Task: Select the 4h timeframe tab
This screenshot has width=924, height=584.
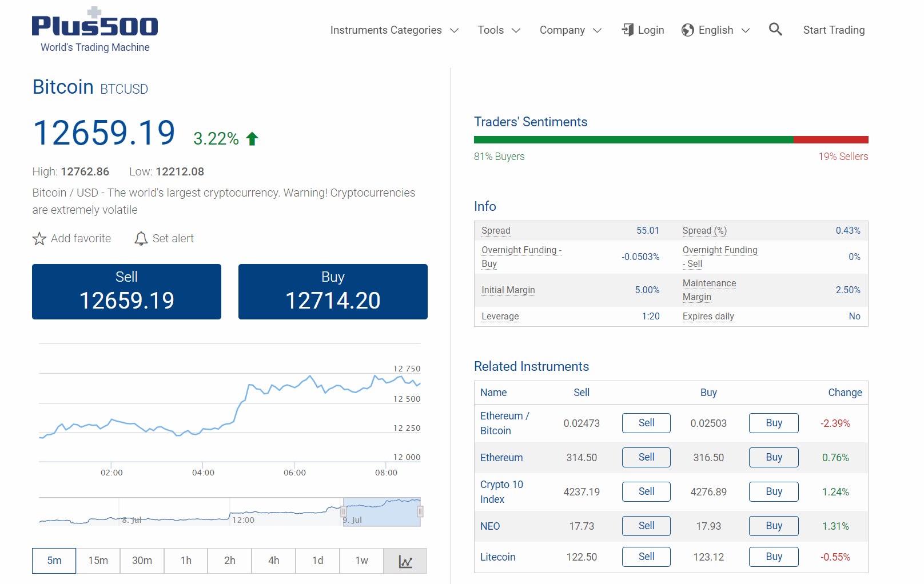Action: click(274, 561)
